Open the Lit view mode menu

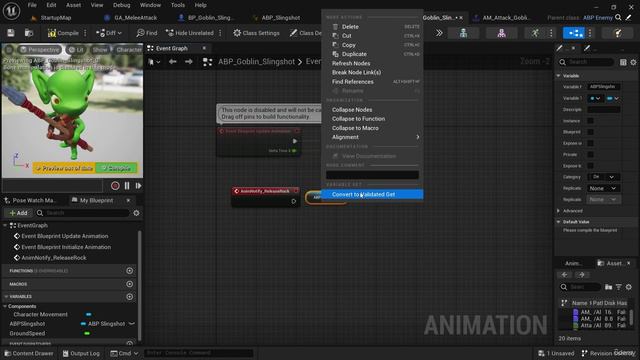tap(76, 49)
